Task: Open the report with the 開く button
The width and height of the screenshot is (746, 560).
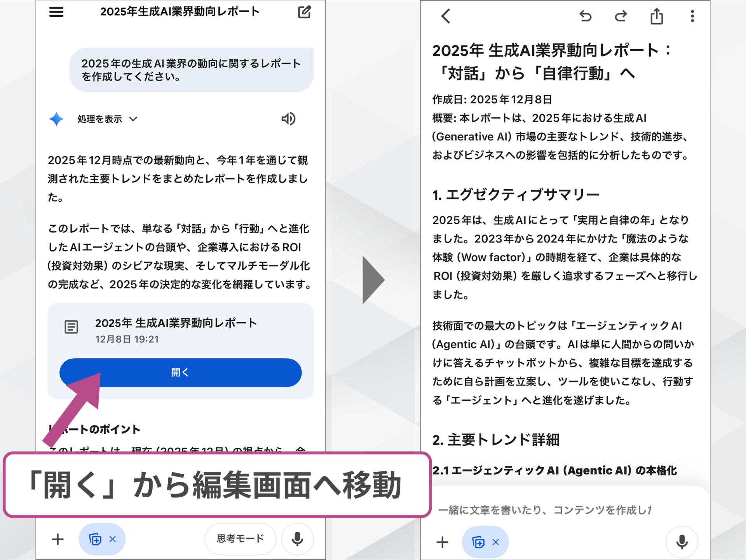Action: [x=180, y=372]
